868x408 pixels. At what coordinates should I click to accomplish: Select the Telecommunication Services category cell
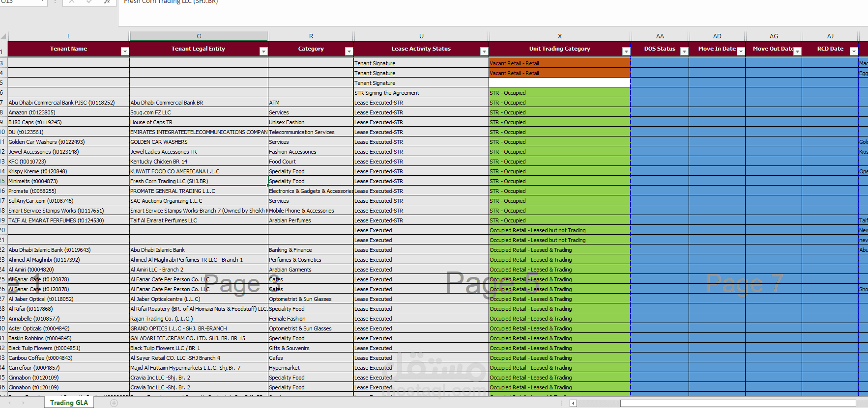pos(311,132)
